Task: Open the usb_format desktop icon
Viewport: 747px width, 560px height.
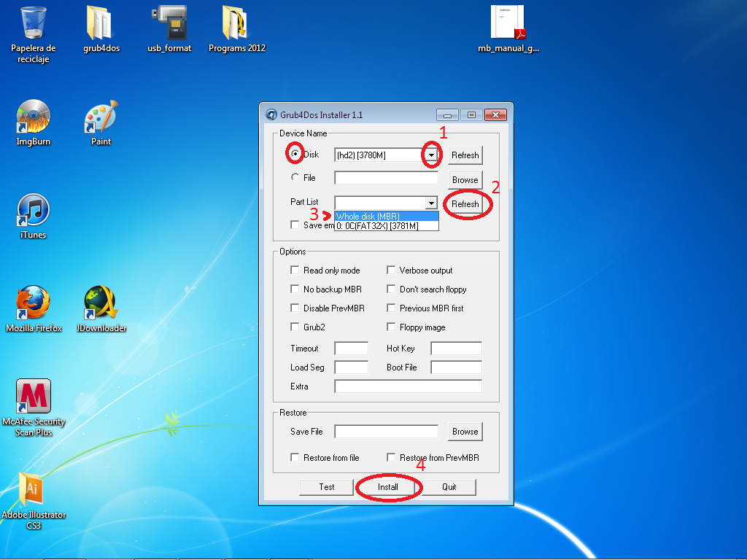Action: 169,24
